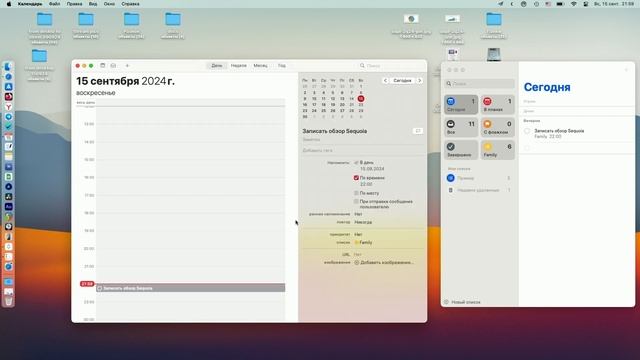Edit the reminder date 15.09.2024

click(372, 169)
